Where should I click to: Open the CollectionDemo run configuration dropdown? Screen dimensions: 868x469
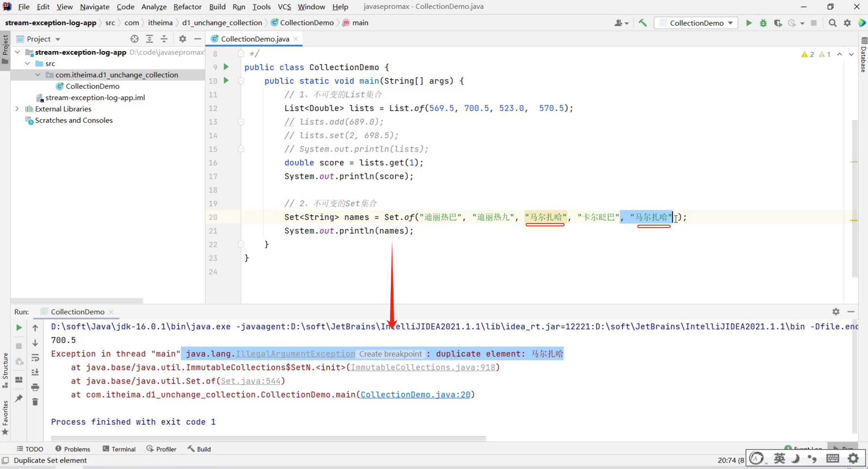[697, 23]
